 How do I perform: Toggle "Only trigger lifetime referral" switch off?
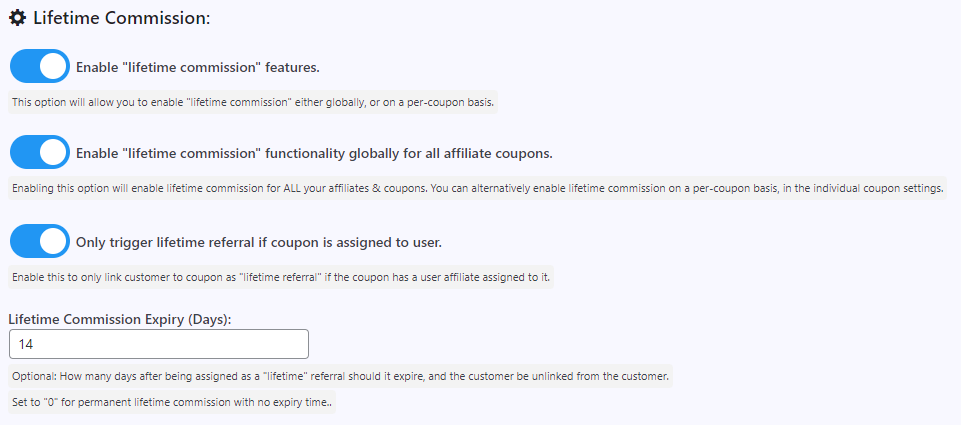click(x=40, y=241)
